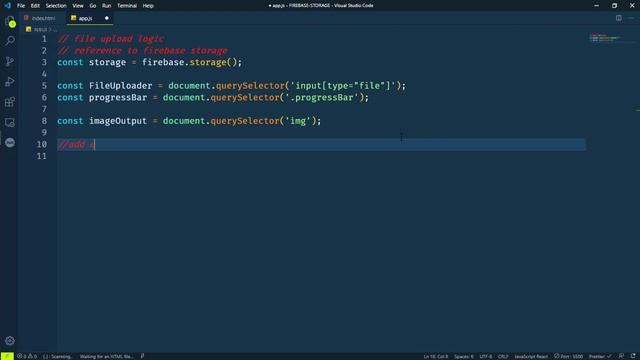Click the Split Editor Right icon
This screenshot has height=360, width=640.
[x=619, y=18]
